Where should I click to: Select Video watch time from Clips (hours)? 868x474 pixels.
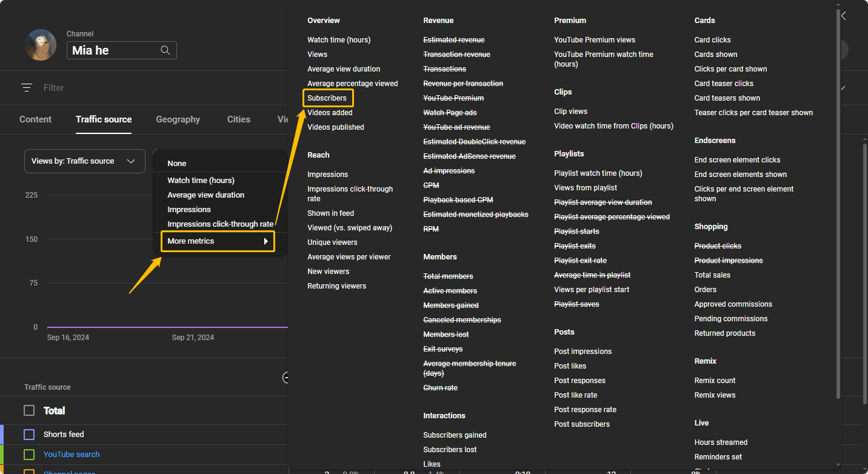tap(613, 126)
